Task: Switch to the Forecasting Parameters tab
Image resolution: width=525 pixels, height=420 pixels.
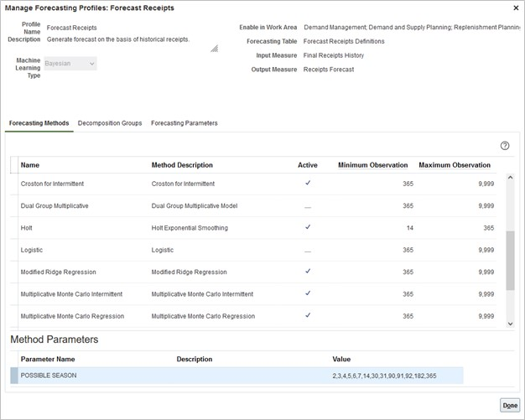Action: pyautogui.click(x=185, y=123)
